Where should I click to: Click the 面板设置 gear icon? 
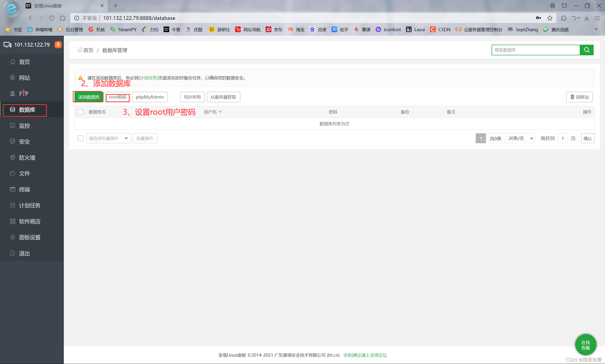coord(13,237)
